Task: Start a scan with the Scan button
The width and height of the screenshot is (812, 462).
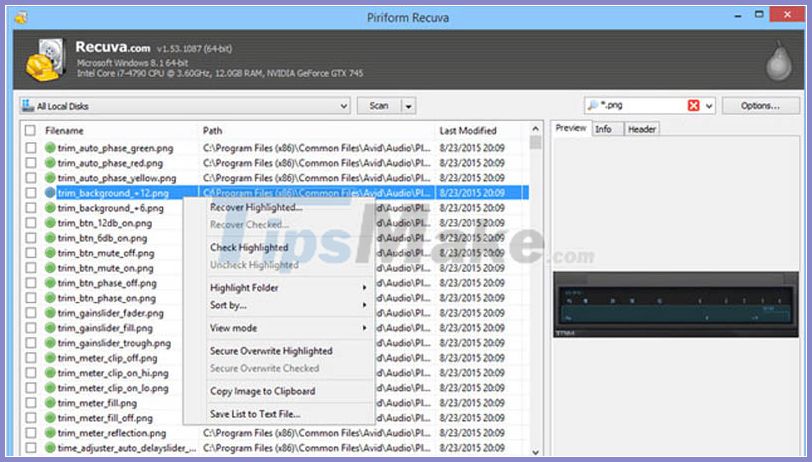Action: 379,106
